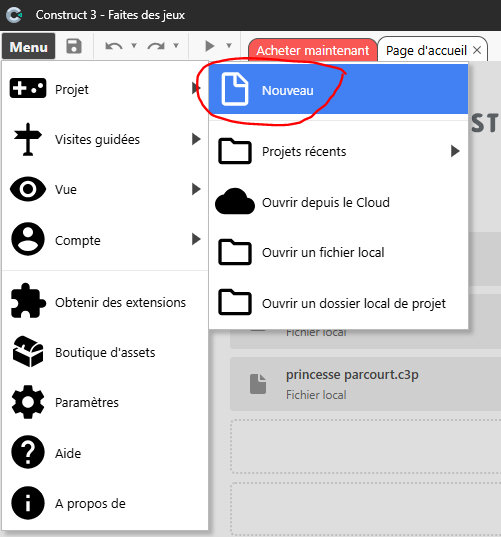The height and width of the screenshot is (537, 501).
Task: Click the undo arrow icon
Action: (114, 46)
